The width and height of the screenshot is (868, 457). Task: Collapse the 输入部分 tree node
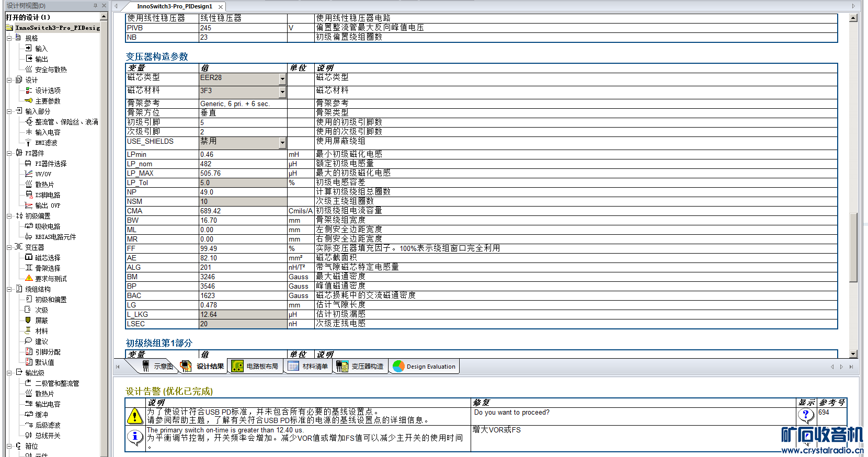click(x=9, y=111)
